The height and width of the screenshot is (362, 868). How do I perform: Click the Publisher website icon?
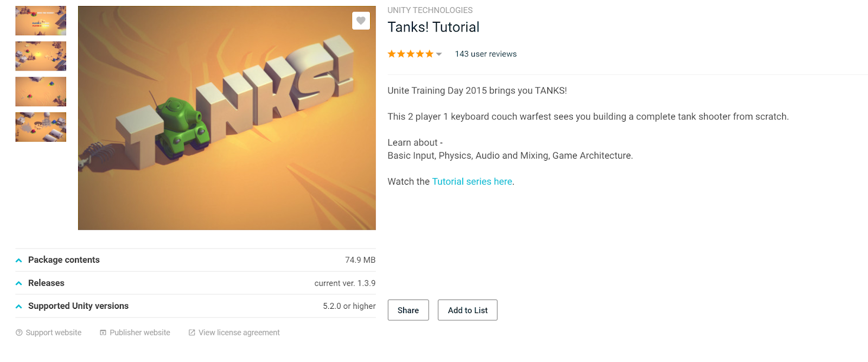103,333
